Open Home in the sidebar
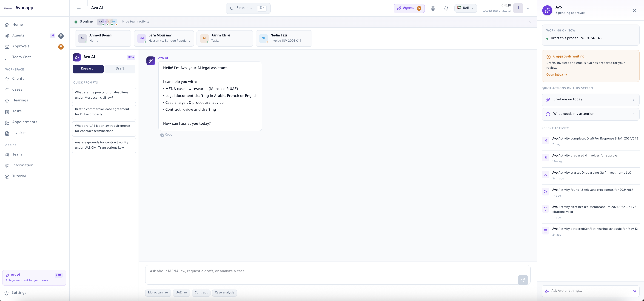The image size is (644, 301). click(x=34, y=25)
